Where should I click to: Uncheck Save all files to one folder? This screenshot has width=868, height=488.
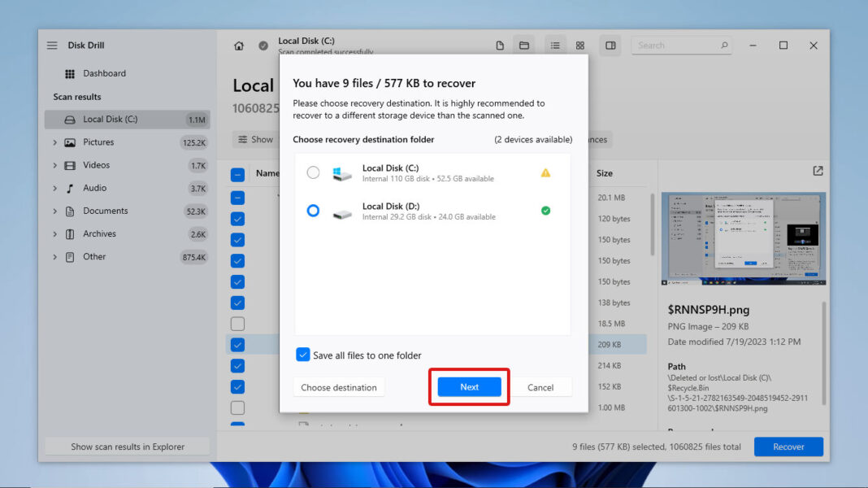303,355
